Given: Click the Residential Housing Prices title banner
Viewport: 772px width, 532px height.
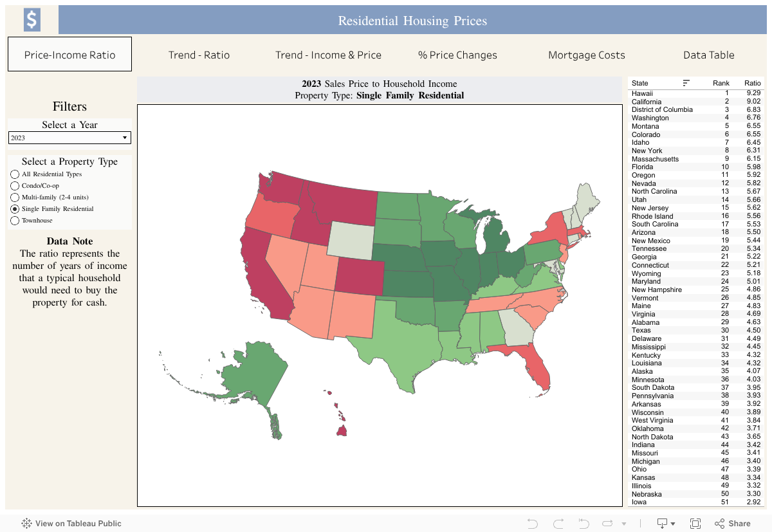Looking at the screenshot, I should coord(412,20).
